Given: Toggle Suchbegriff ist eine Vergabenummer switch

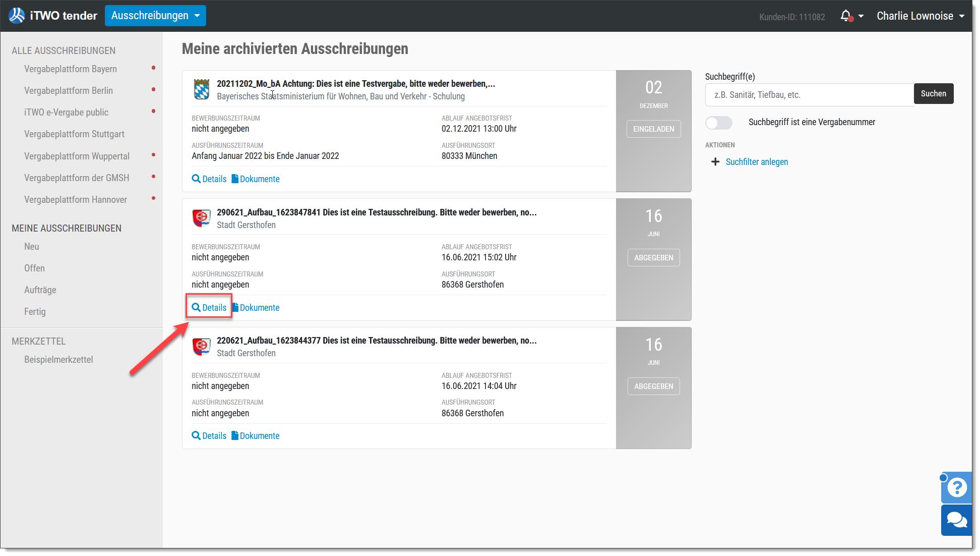Looking at the screenshot, I should (718, 123).
